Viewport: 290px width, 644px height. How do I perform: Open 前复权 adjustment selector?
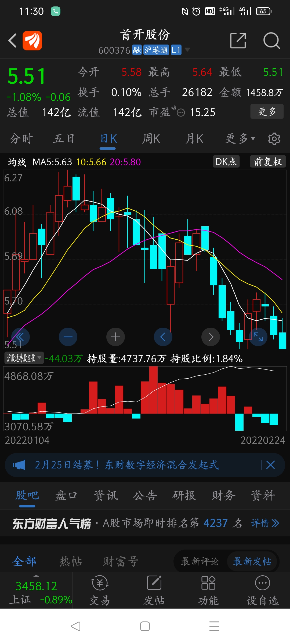point(268,162)
